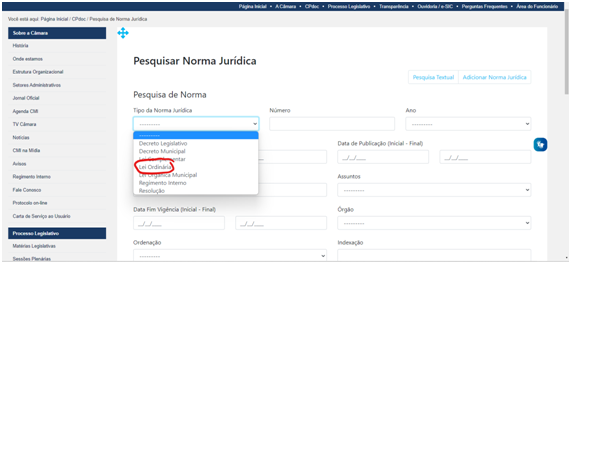Open Transparência in top menu
This screenshot has width=614, height=460.
click(400, 6)
